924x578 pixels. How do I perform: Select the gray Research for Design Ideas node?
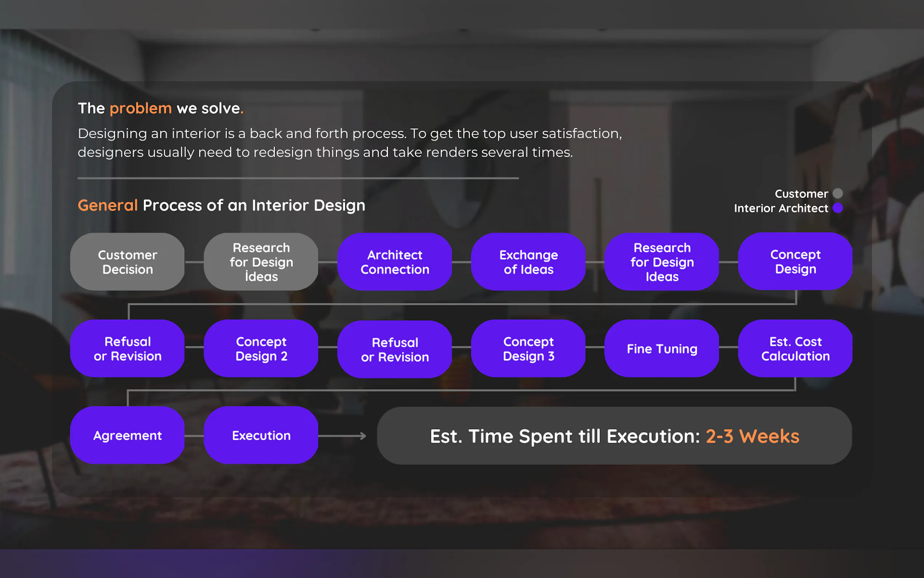pyautogui.click(x=261, y=262)
